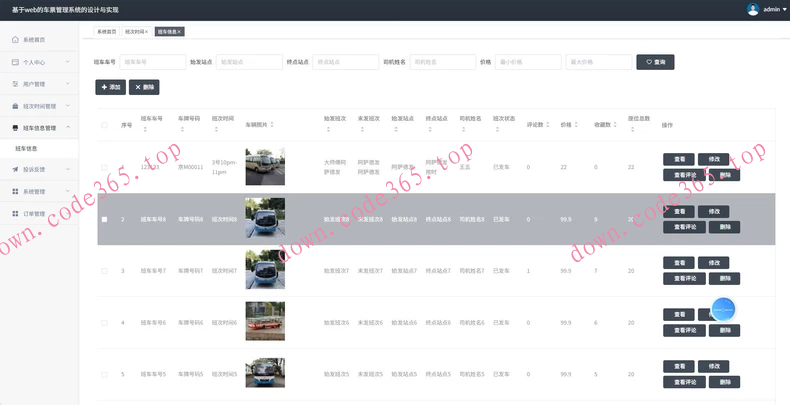Viewport: 790px width, 405px height.
Task: Click the 订单管理 grid icon
Action: [14, 213]
